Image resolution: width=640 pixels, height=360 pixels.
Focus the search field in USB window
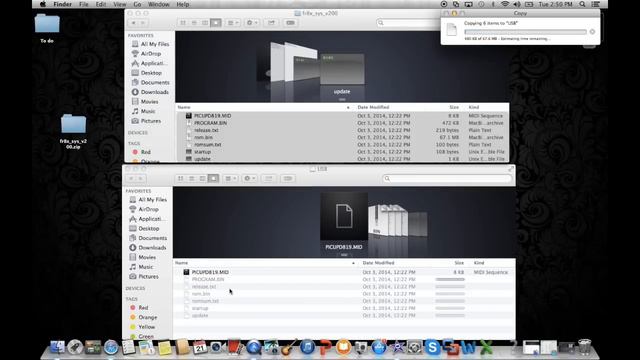click(447, 178)
